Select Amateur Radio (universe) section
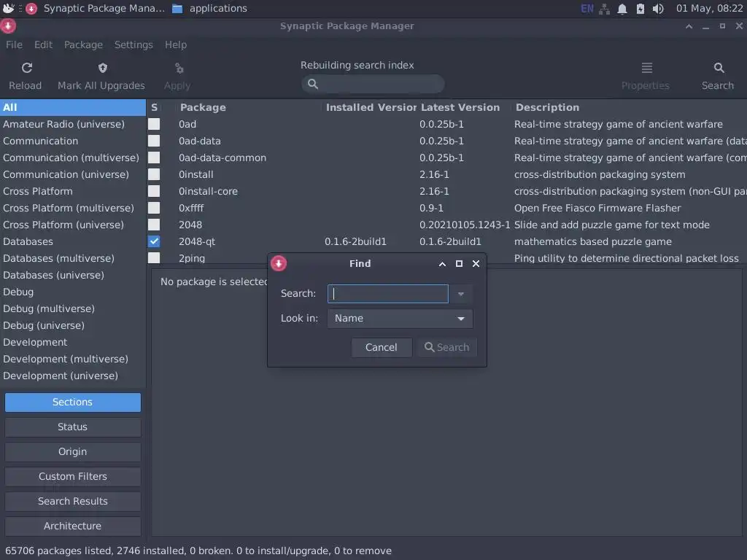Viewport: 747px width, 560px height. (73, 124)
